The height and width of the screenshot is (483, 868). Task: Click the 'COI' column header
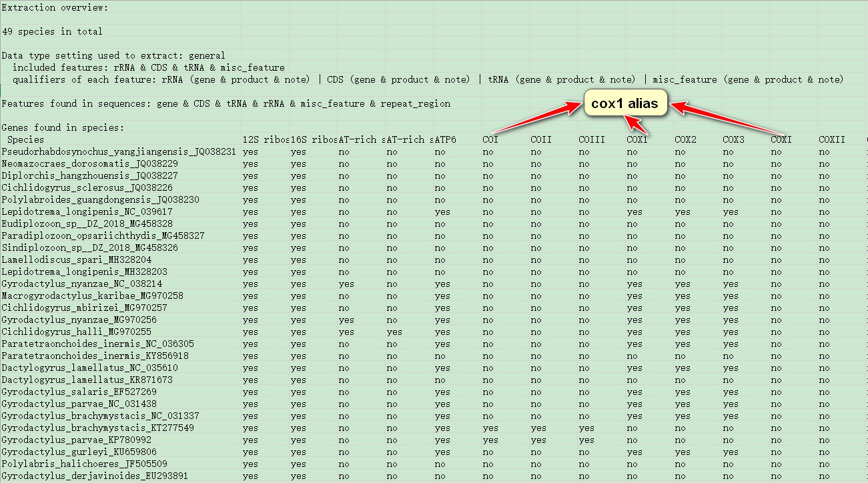pyautogui.click(x=490, y=140)
